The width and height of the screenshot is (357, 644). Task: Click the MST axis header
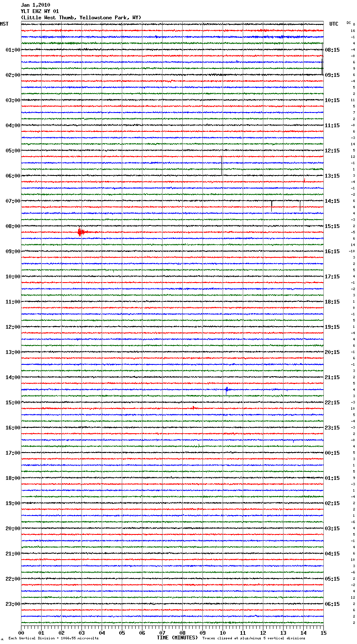click(x=4, y=24)
